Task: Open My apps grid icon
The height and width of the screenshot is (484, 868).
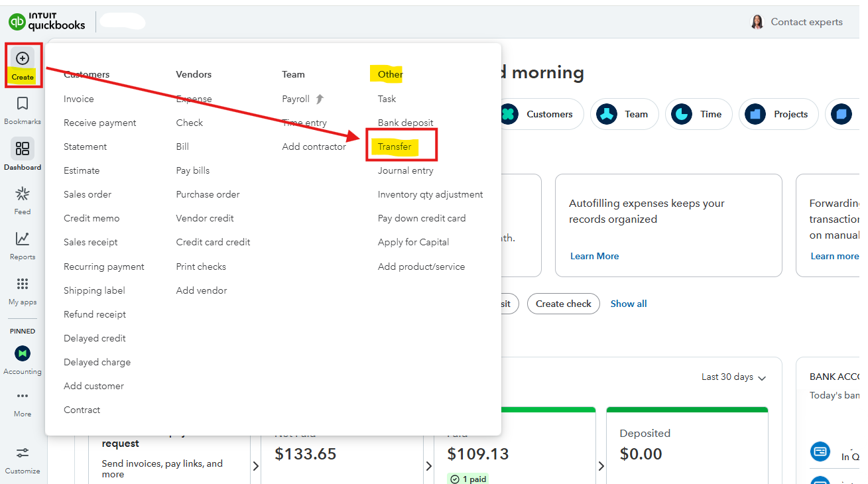Action: coord(23,284)
